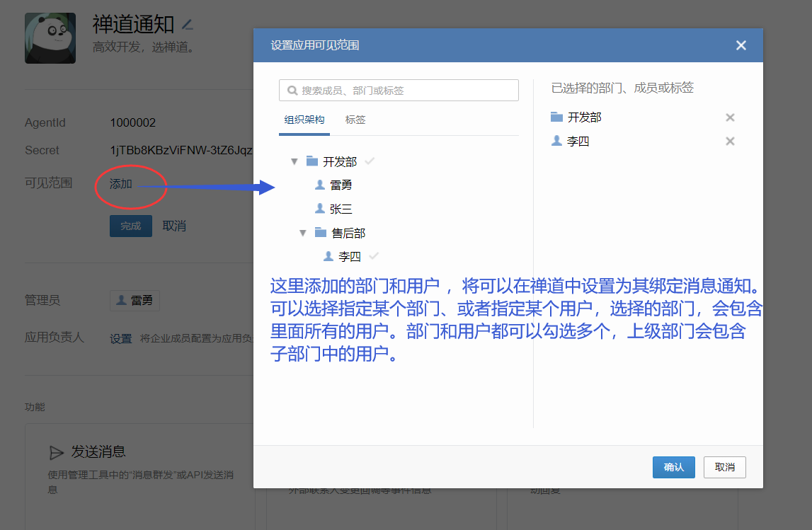
Task: Click the 开发部 folder icon in tree
Action: coord(311,161)
